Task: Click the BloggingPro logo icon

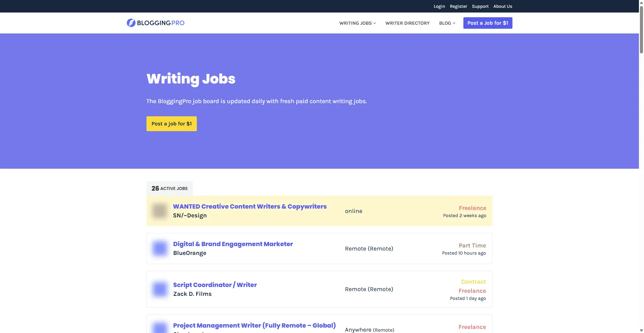Action: pyautogui.click(x=131, y=23)
